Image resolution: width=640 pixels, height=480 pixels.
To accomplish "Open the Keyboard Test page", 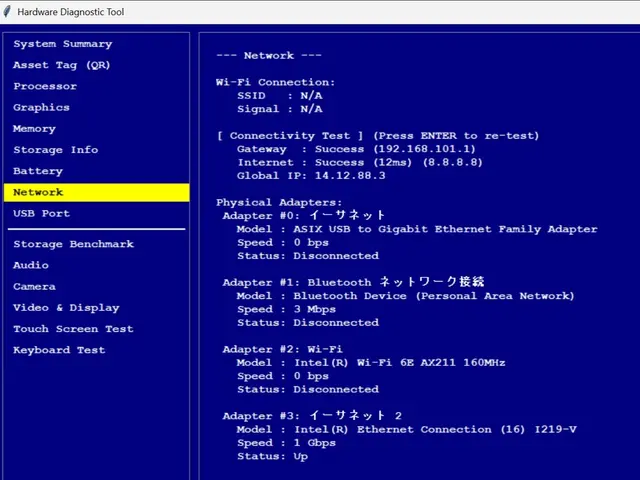I will pos(59,350).
